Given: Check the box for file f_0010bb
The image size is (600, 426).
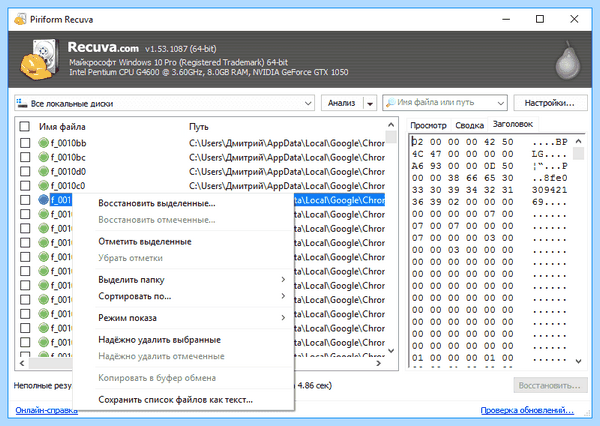Looking at the screenshot, I should click(25, 143).
